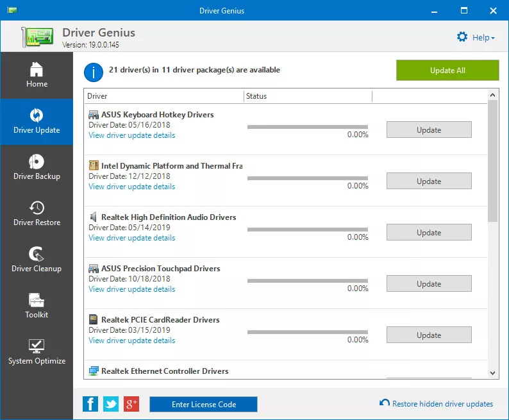Click Version 19.0.0.145 text
This screenshot has height=420, width=509.
pyautogui.click(x=90, y=45)
